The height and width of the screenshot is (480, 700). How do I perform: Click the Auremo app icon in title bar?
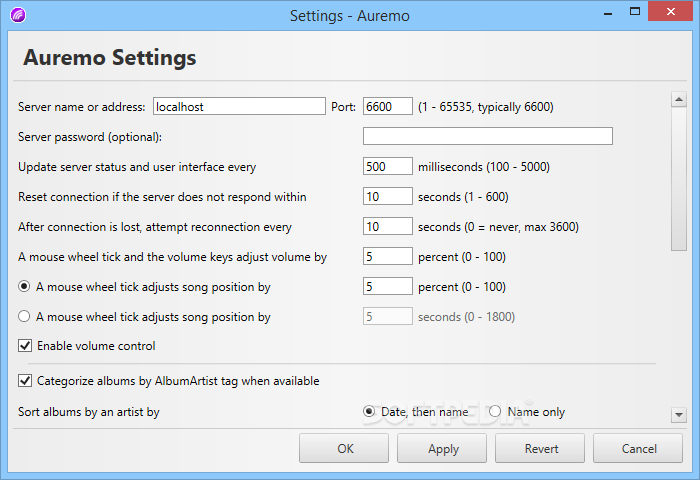pos(18,15)
